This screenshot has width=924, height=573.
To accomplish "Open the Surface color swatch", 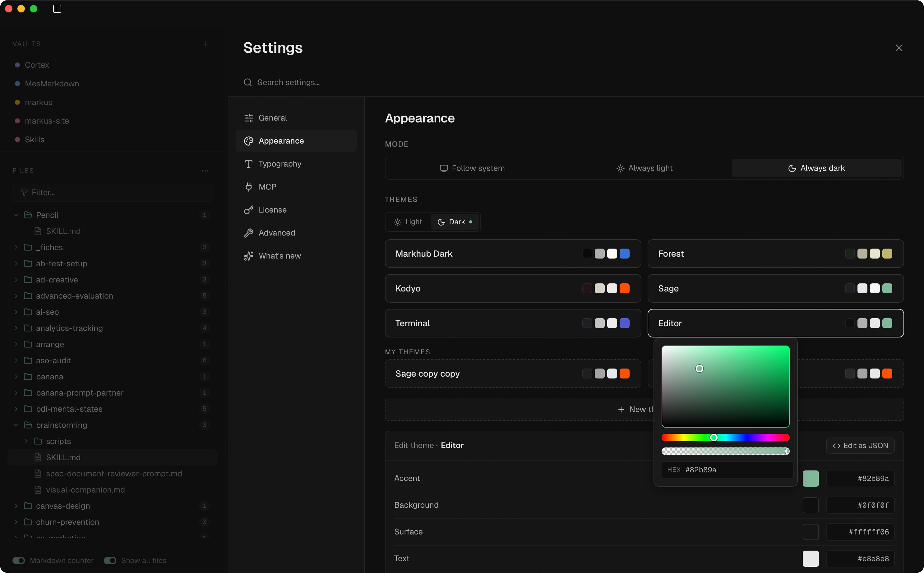I will click(811, 532).
